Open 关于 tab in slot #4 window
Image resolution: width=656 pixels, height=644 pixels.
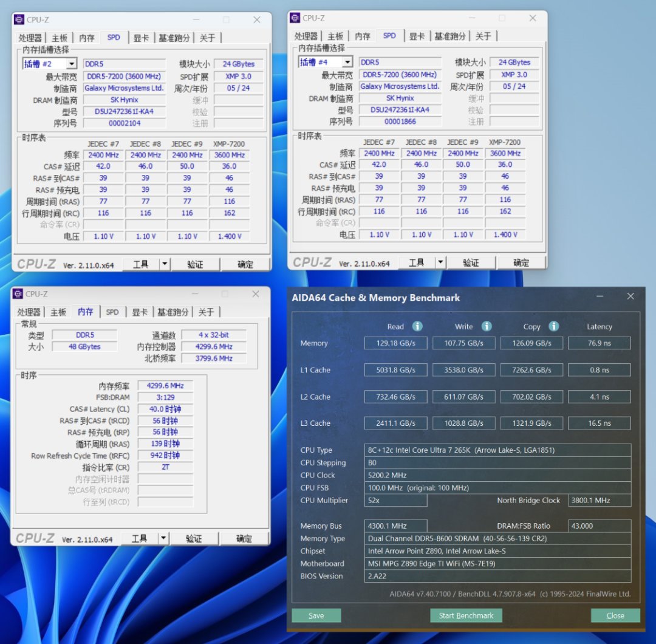[x=483, y=36]
